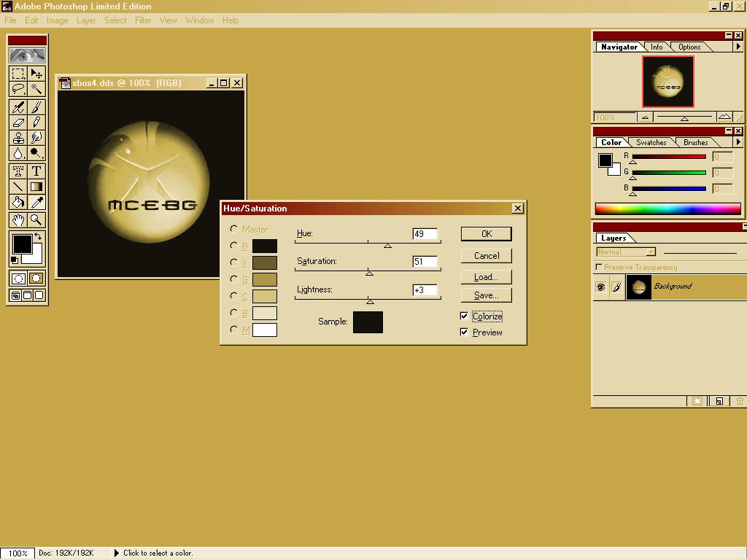Screen dimensions: 747x560
Task: Hide the Background layer with eye icon
Action: pos(600,287)
